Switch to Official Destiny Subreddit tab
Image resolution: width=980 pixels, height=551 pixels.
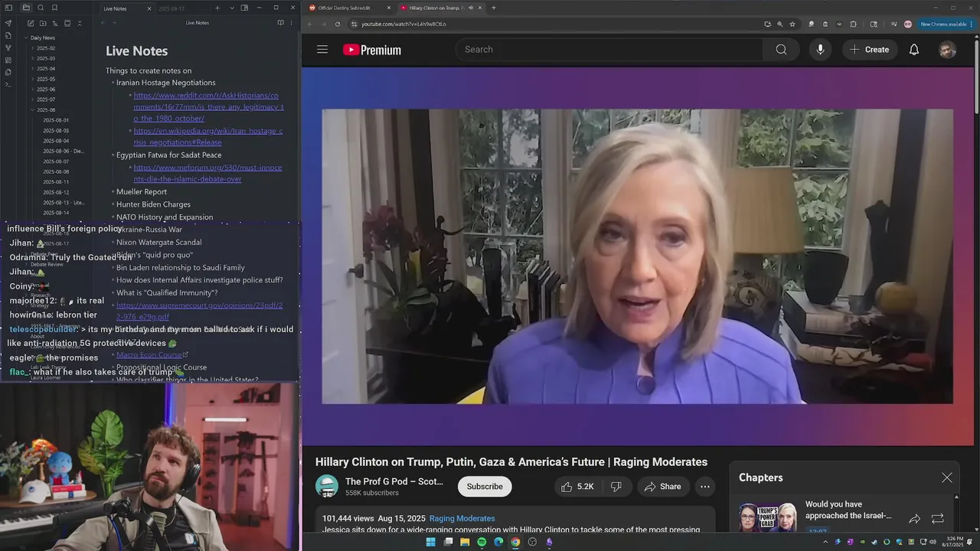coord(350,8)
